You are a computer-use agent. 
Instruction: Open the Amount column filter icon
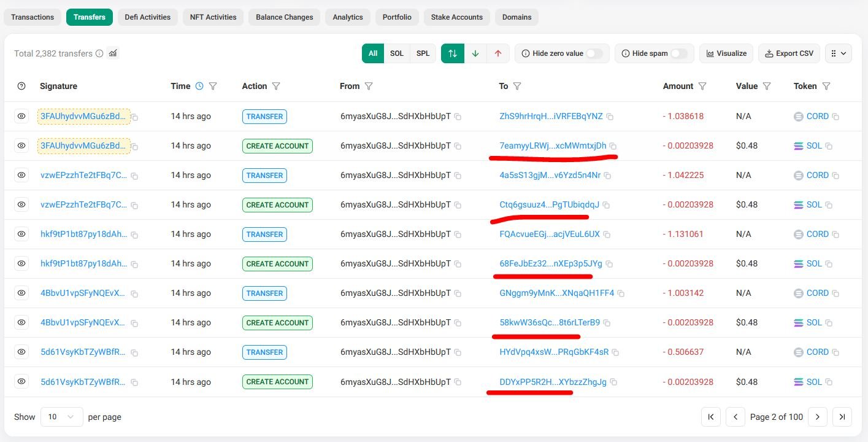click(702, 86)
